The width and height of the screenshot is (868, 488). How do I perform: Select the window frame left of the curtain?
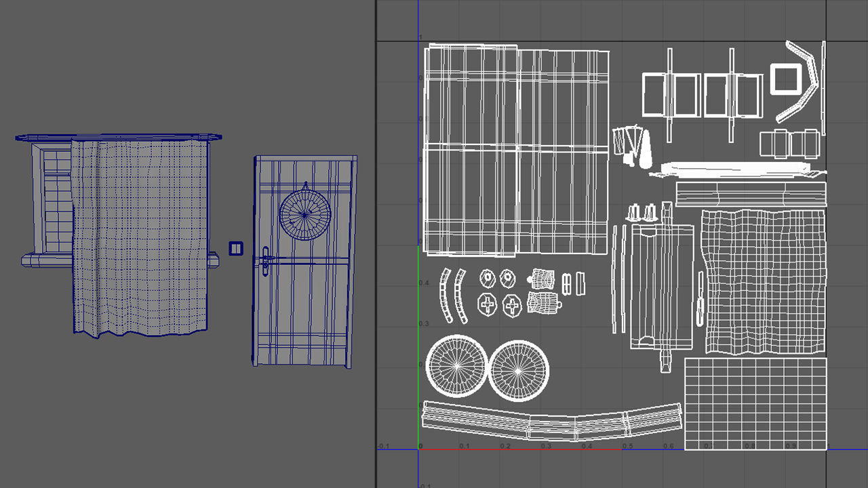pyautogui.click(x=52, y=198)
